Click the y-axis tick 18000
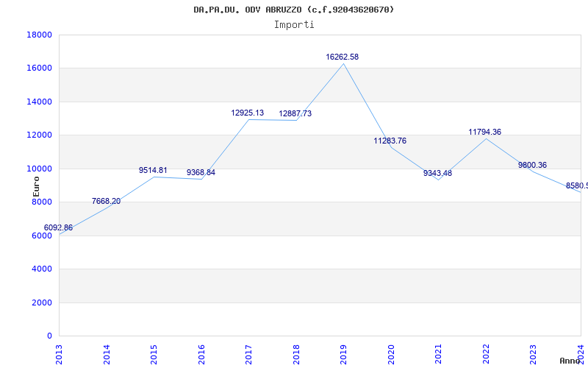Image resolution: width=588 pixels, height=368 pixels. 40,35
